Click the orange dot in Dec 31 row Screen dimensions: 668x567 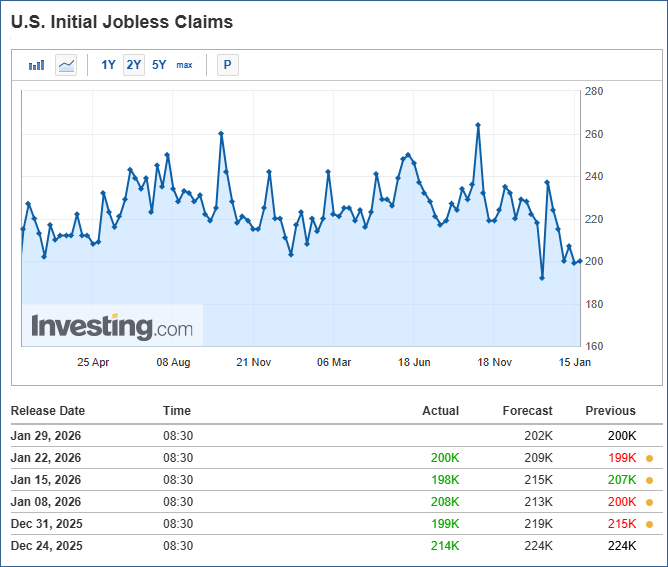click(x=649, y=524)
